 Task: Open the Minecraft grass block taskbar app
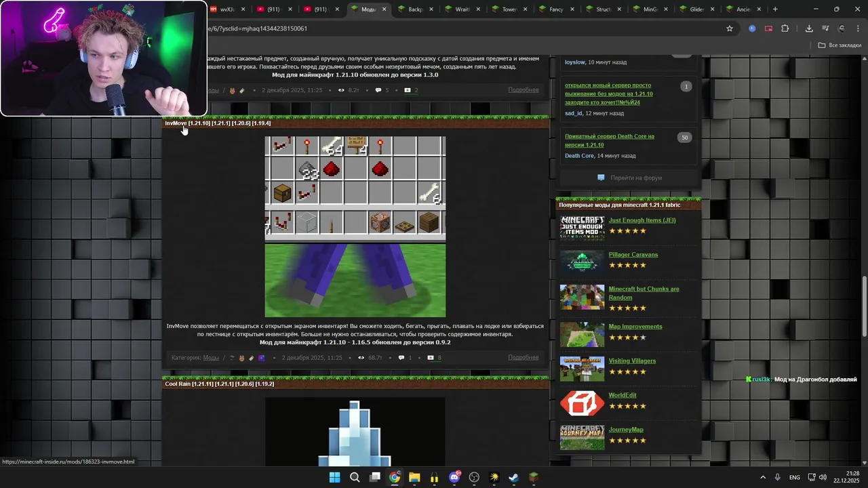pos(534,477)
